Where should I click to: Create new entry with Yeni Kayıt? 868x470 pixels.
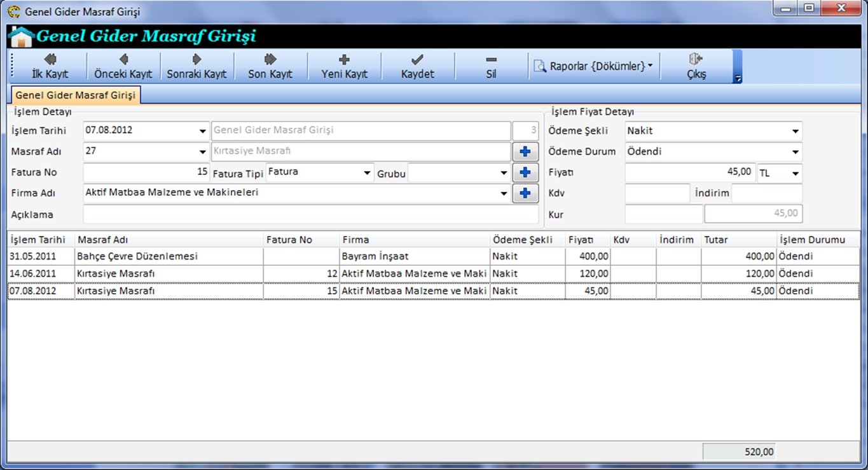(344, 66)
